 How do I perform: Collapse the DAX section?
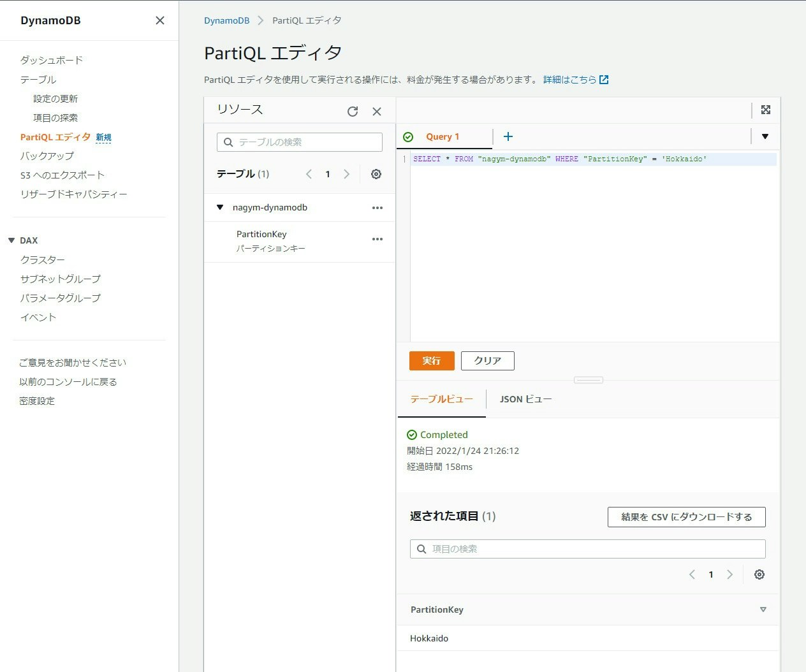[x=11, y=240]
